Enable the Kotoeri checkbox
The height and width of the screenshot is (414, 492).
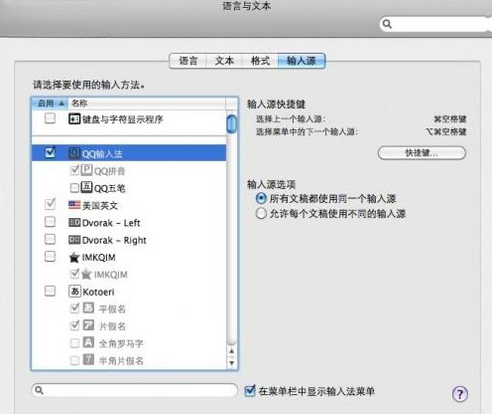pyautogui.click(x=50, y=291)
